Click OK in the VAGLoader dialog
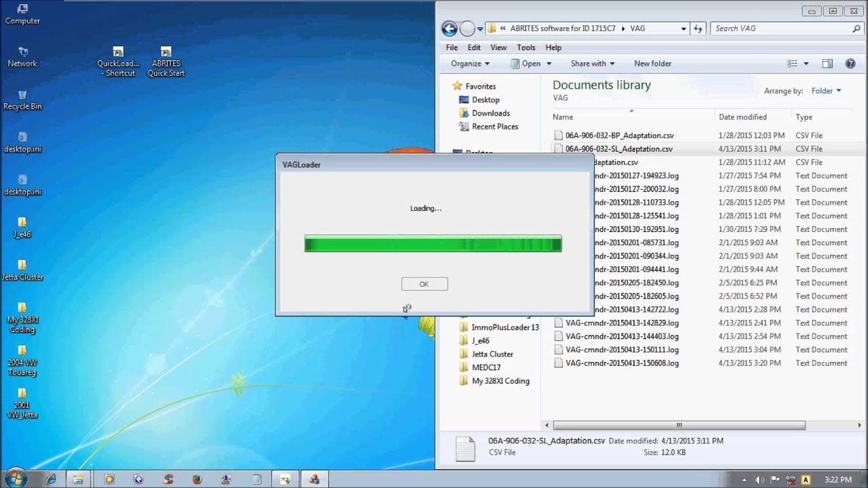Screen dimensions: 868x488 pyautogui.click(x=425, y=284)
